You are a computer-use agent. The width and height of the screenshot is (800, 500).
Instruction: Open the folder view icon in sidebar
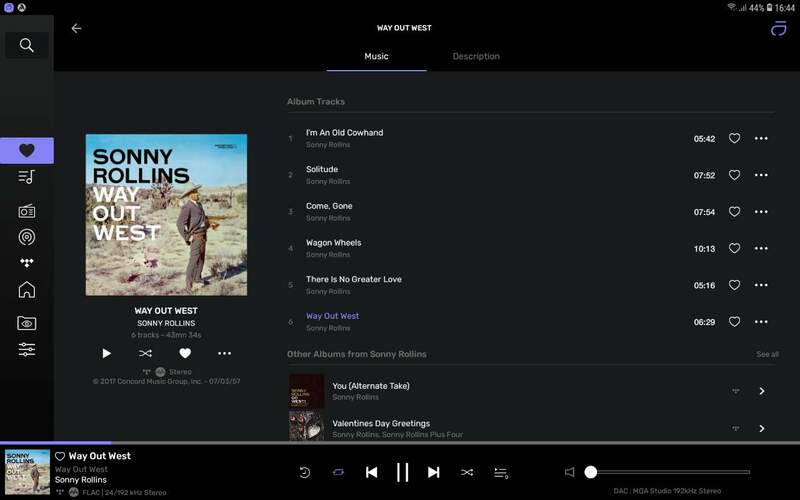click(x=27, y=323)
